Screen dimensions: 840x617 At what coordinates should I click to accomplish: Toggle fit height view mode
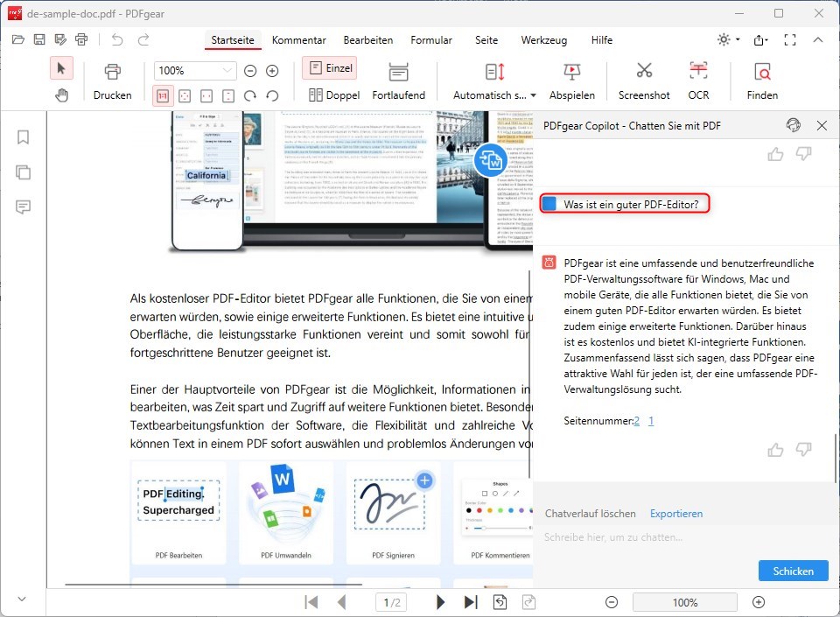click(x=228, y=96)
